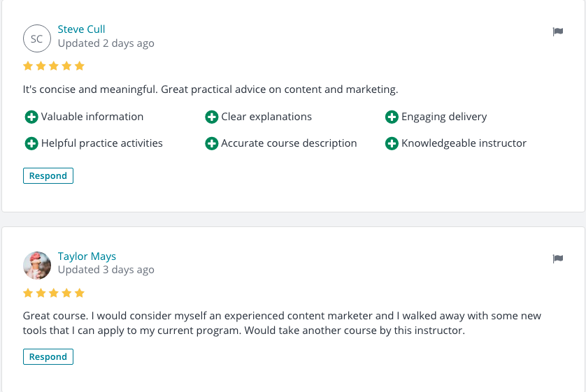This screenshot has height=392, width=586.
Task: Click the Clear explanations plus icon
Action: [x=211, y=117]
